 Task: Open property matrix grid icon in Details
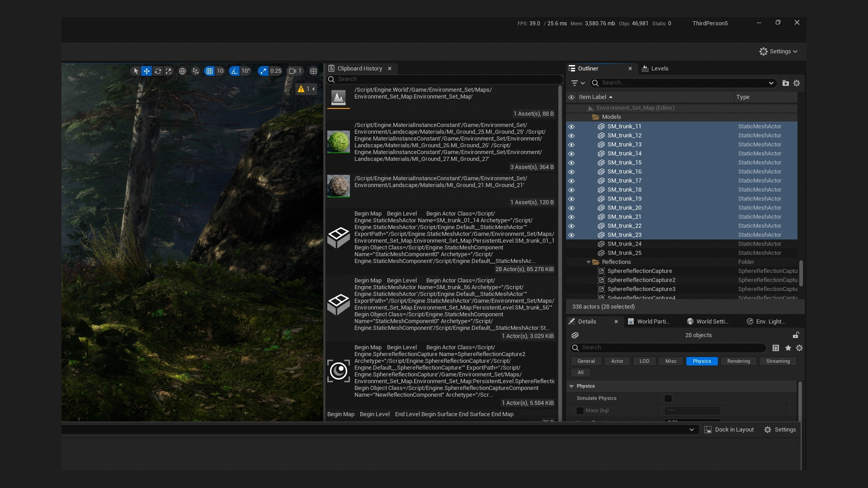pos(776,348)
